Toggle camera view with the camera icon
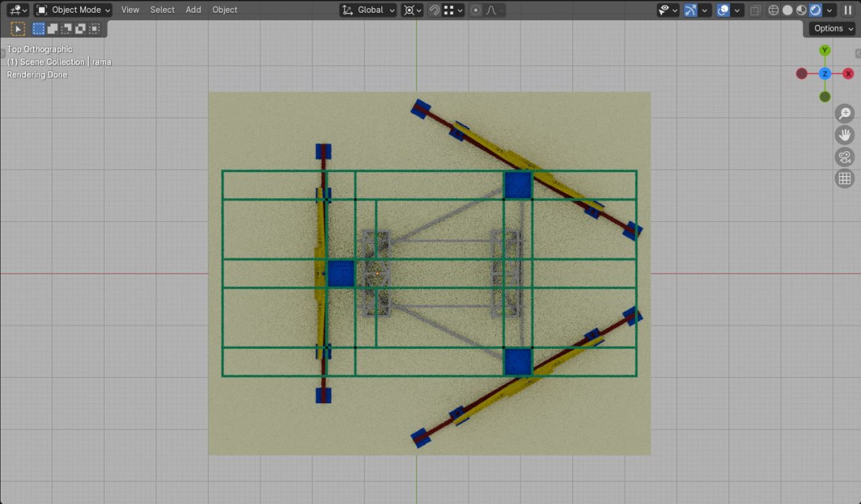 tap(844, 157)
